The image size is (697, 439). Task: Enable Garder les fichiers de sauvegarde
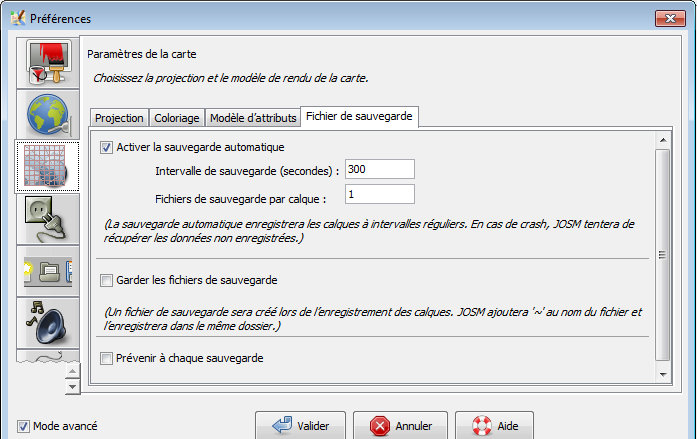107,280
